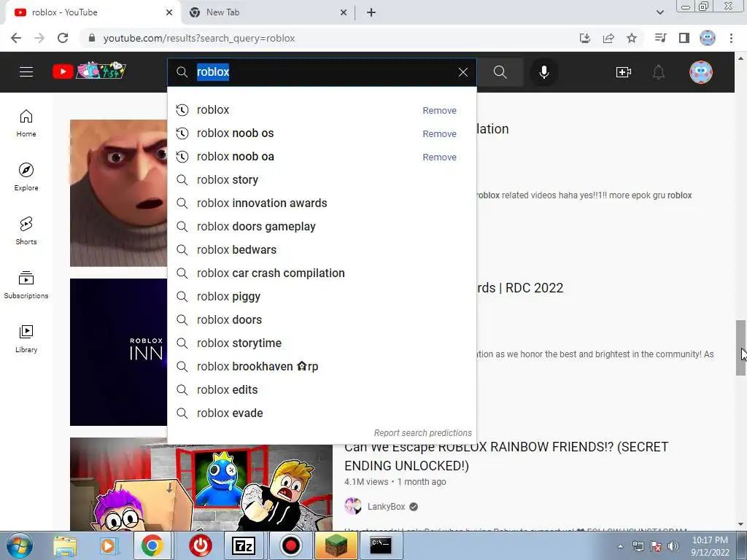Select suggestion 'roblox story'
Image resolution: width=747 pixels, height=560 pixels.
point(322,180)
